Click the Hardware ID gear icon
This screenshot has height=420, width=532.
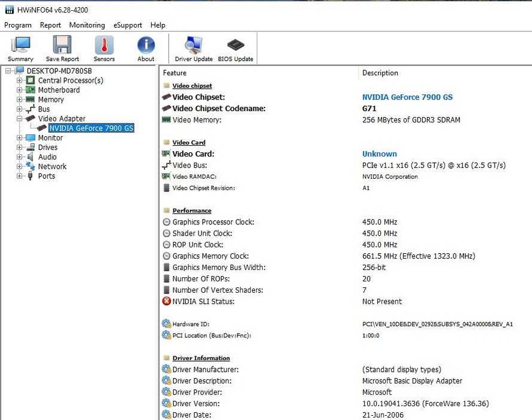[167, 324]
